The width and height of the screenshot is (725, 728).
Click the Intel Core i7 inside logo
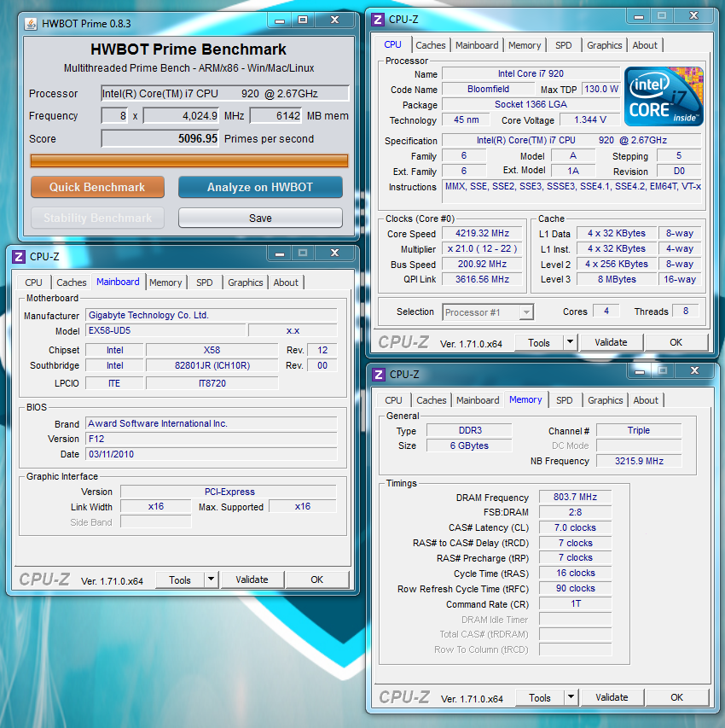664,96
